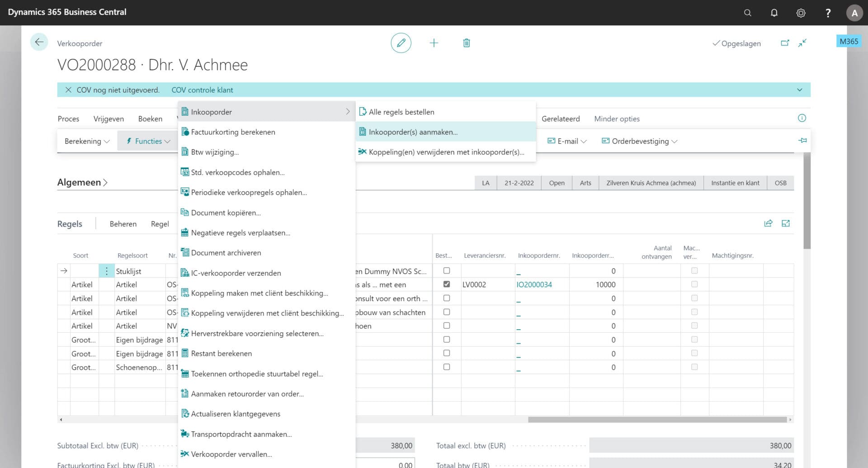Choose Restant berekenen entry
Image resolution: width=868 pixels, height=468 pixels.
267,353
